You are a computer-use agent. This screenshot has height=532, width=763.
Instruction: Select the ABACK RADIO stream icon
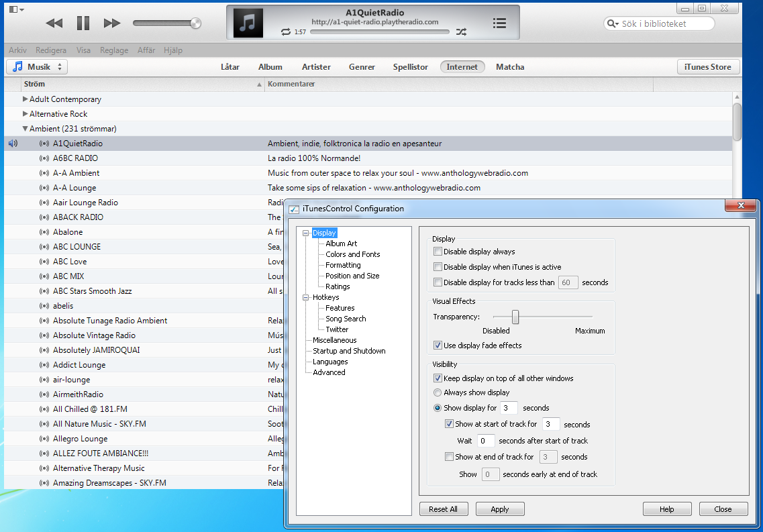click(x=44, y=217)
